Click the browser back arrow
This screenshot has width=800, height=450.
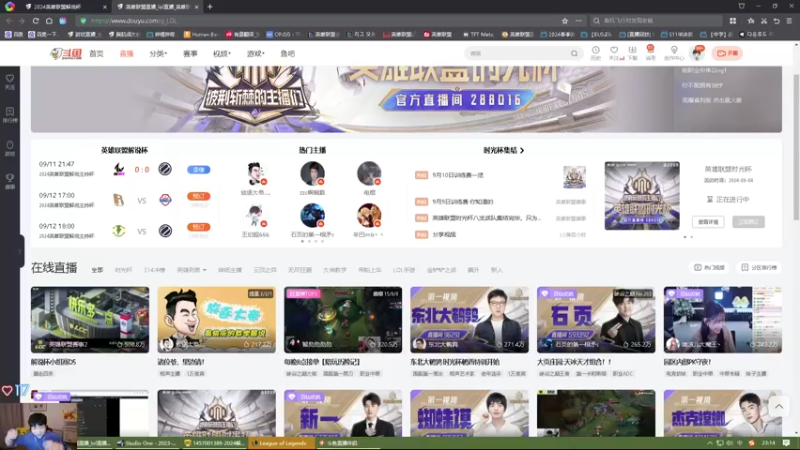point(9,21)
